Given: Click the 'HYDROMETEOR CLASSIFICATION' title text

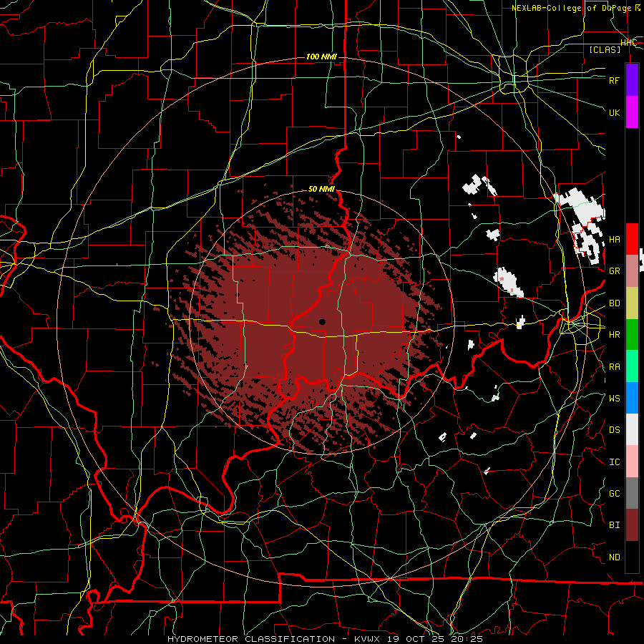Looking at the screenshot, I should coord(251,639).
